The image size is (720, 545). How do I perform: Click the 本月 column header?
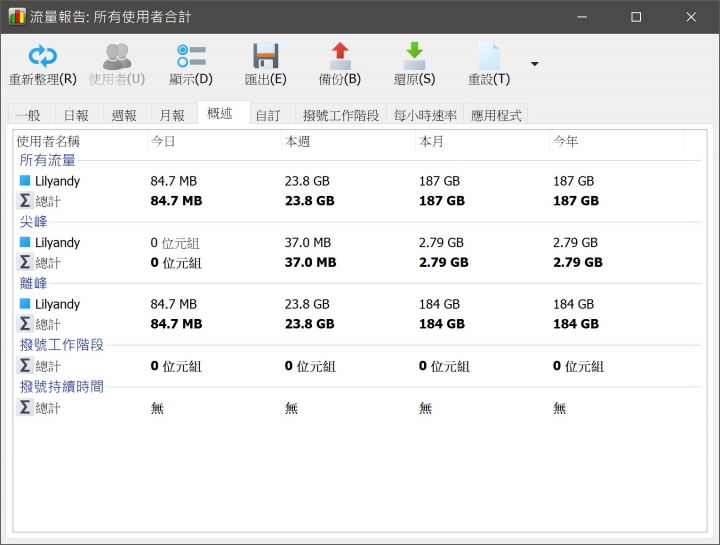click(x=483, y=141)
